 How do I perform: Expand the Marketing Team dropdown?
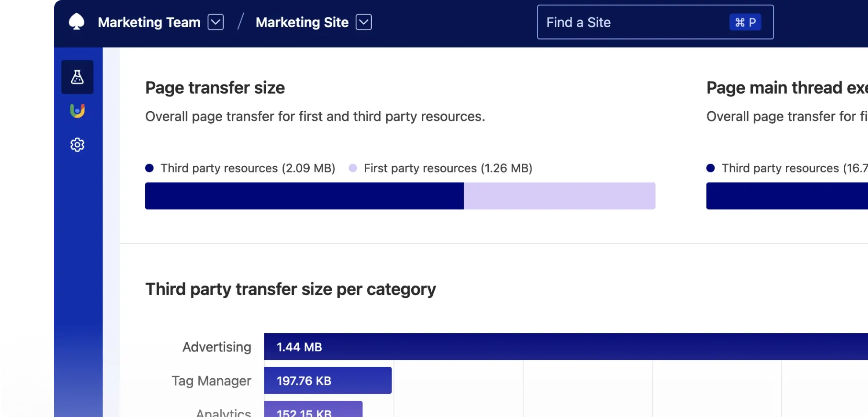pyautogui.click(x=215, y=22)
